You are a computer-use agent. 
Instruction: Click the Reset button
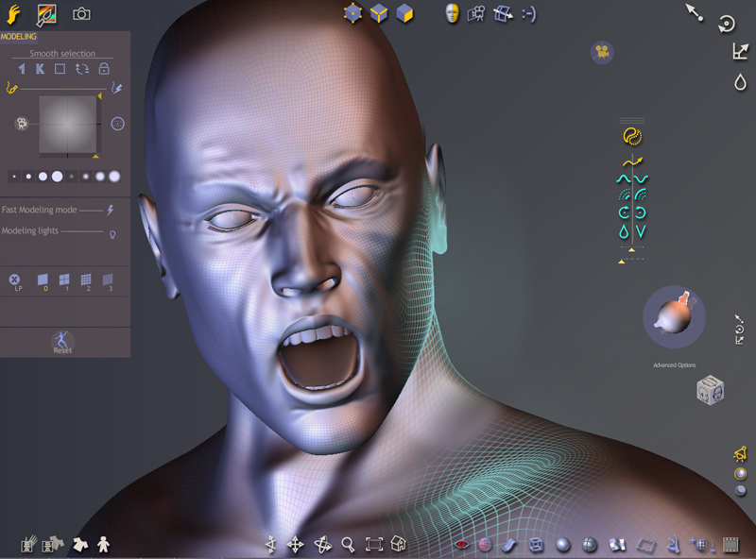(62, 343)
